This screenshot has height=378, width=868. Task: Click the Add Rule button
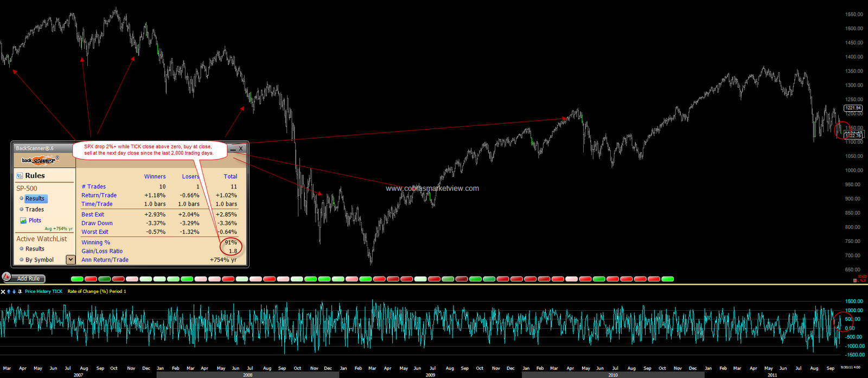(x=29, y=279)
